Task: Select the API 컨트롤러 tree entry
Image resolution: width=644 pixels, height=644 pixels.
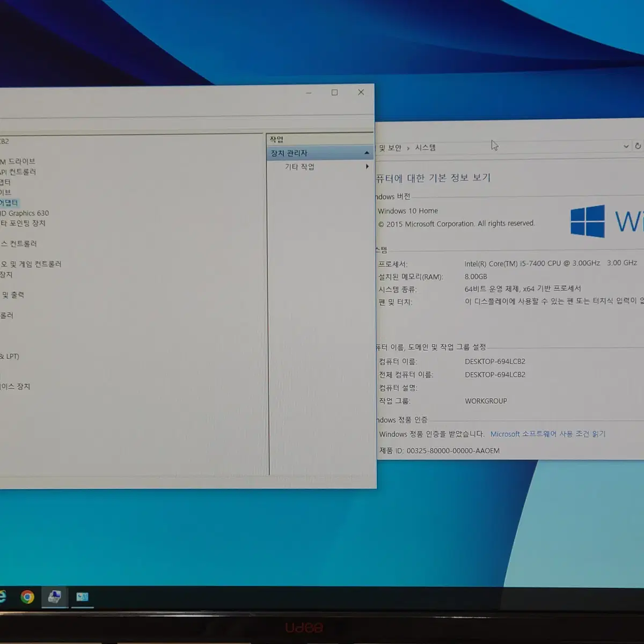Action: tap(18, 172)
